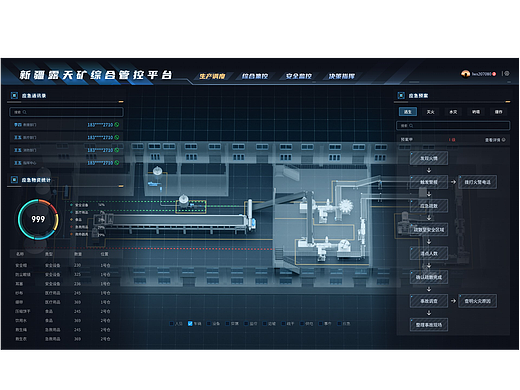520x390 pixels.
Task: Click the 应急通讯录 panel header icon
Action: point(14,96)
